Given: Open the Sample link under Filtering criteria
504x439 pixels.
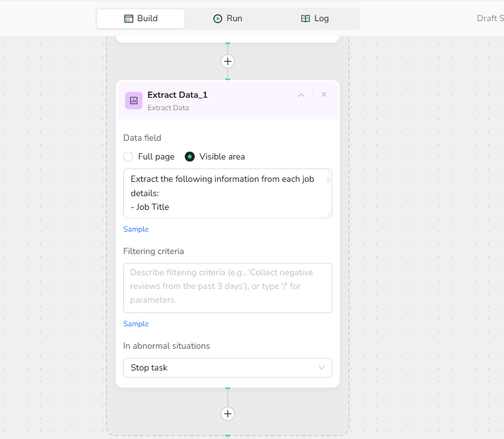Looking at the screenshot, I should [136, 324].
